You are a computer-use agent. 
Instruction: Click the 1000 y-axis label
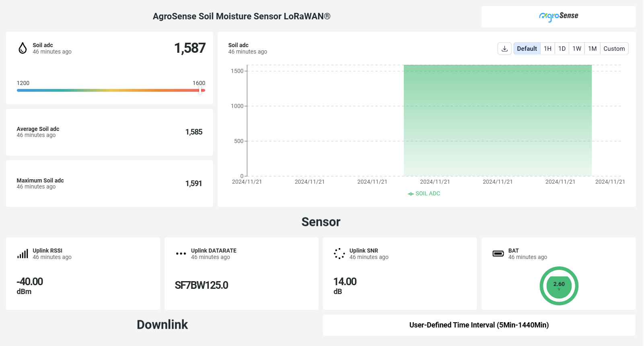click(x=237, y=106)
